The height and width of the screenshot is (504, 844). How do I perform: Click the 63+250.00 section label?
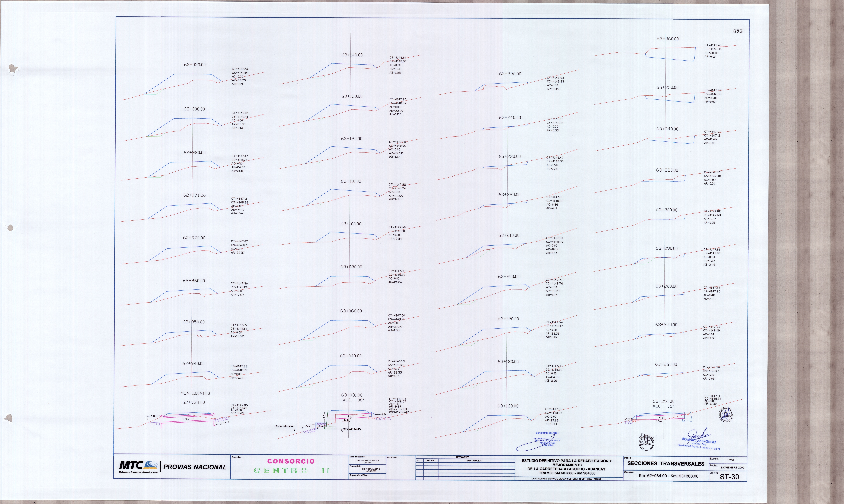[510, 74]
